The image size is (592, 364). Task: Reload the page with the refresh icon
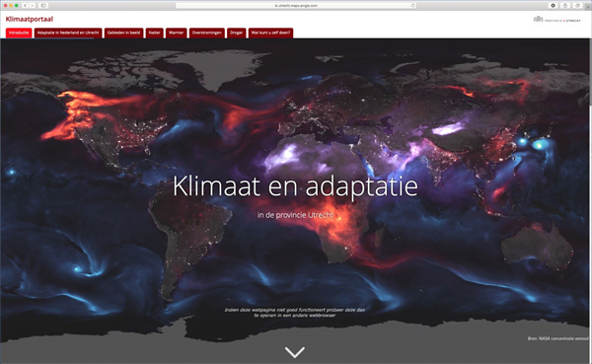coord(413,5)
